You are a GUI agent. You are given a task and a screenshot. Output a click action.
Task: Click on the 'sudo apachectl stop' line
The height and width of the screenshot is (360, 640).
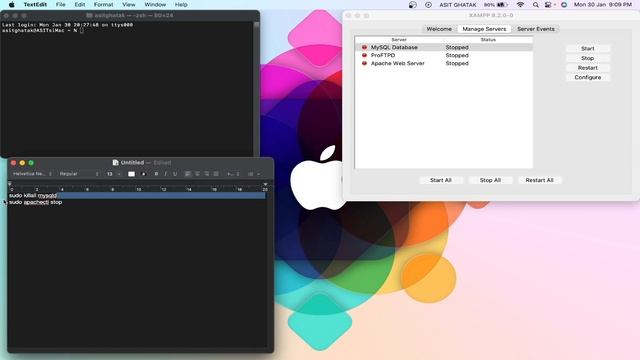coord(36,202)
